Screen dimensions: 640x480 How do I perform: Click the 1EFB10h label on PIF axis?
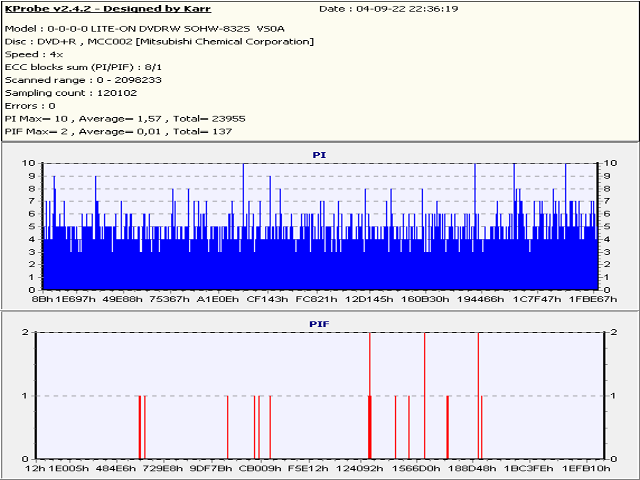click(x=585, y=468)
